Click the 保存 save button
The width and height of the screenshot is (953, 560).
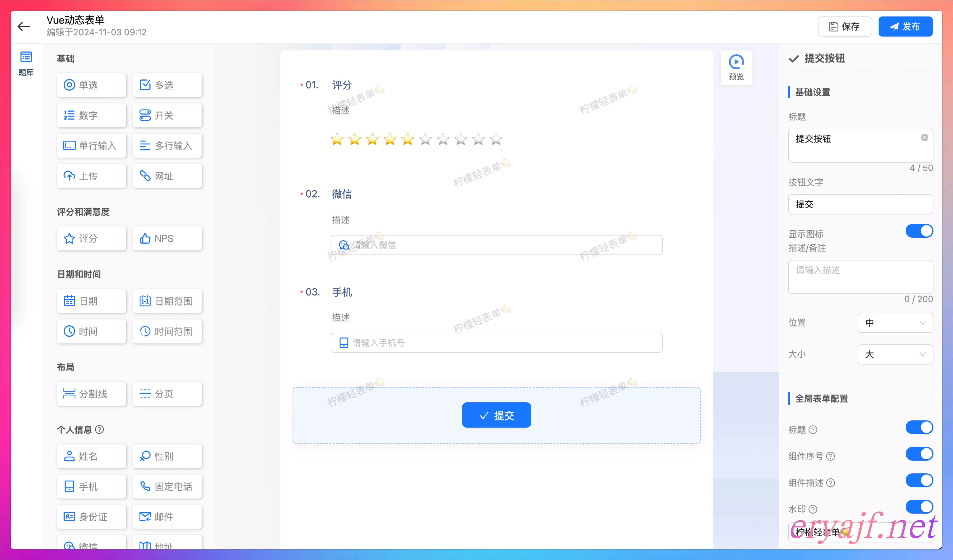click(845, 26)
